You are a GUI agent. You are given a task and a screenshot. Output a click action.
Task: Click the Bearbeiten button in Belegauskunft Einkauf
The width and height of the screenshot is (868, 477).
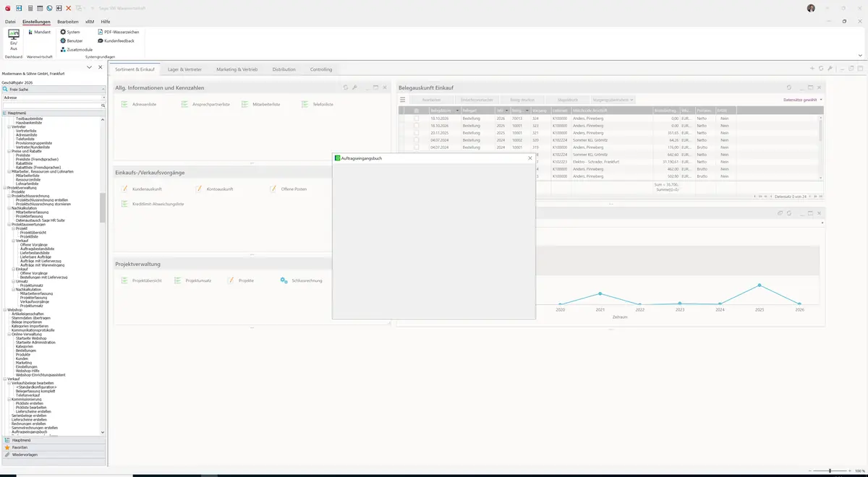pyautogui.click(x=432, y=100)
